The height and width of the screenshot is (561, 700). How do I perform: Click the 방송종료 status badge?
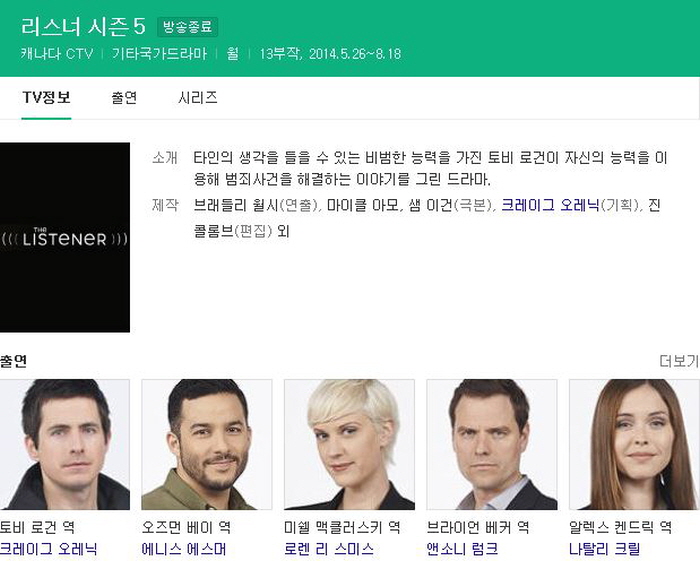coord(188,27)
